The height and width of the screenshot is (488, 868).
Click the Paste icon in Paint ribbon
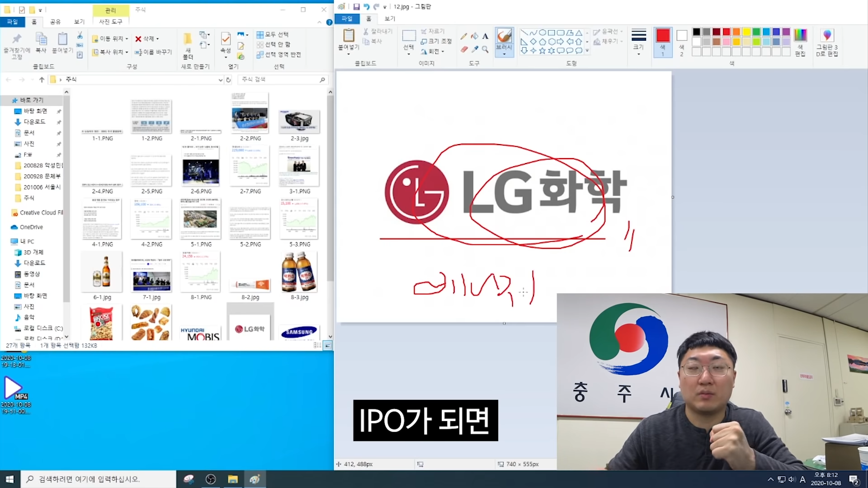pos(349,36)
